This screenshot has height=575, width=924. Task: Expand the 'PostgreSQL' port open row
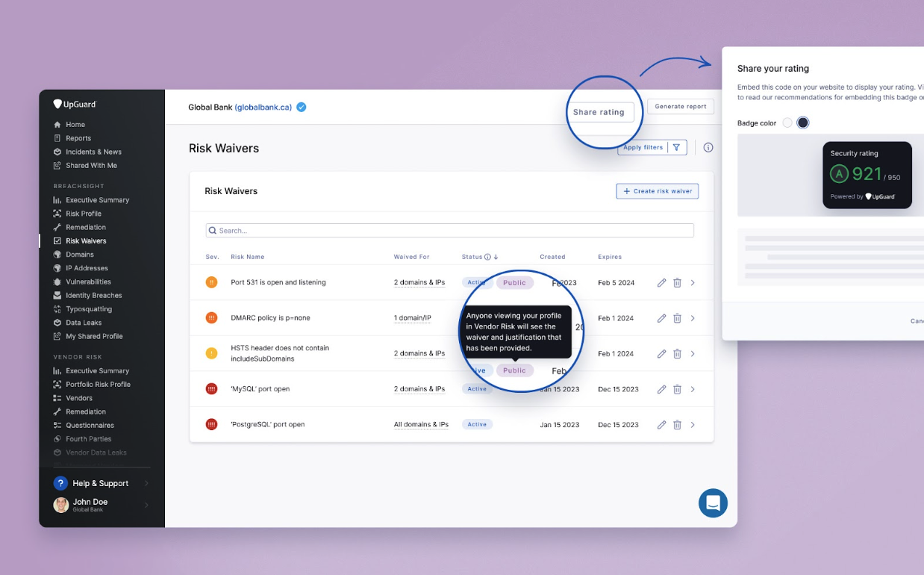[693, 425]
